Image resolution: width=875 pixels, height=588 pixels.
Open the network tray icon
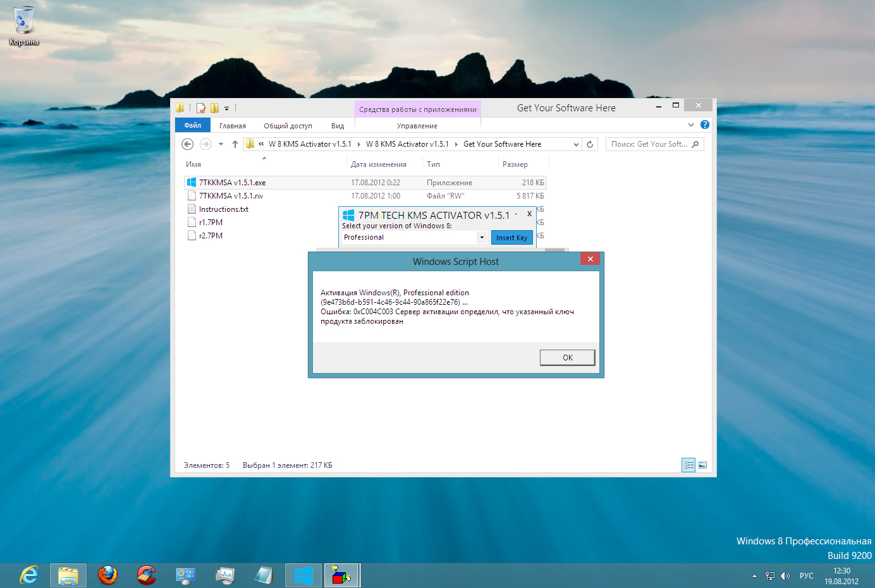point(769,576)
